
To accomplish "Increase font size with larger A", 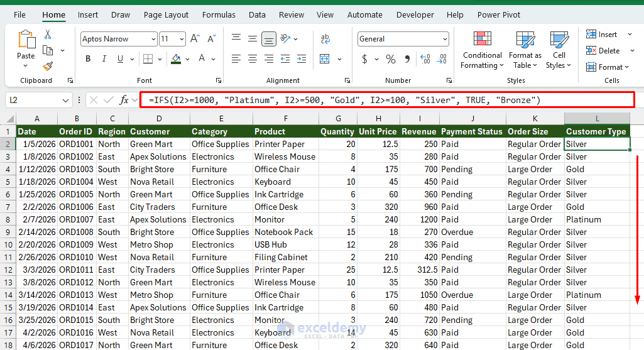I will coord(195,38).
